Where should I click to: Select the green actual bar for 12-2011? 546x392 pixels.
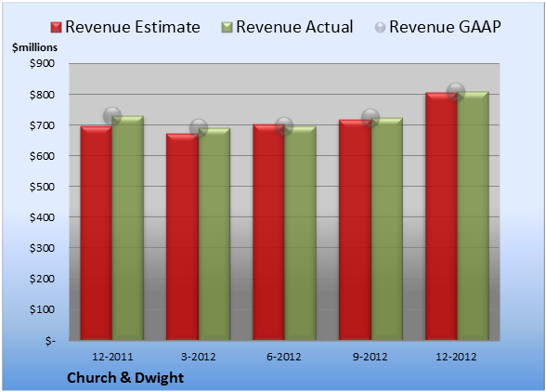(128, 228)
